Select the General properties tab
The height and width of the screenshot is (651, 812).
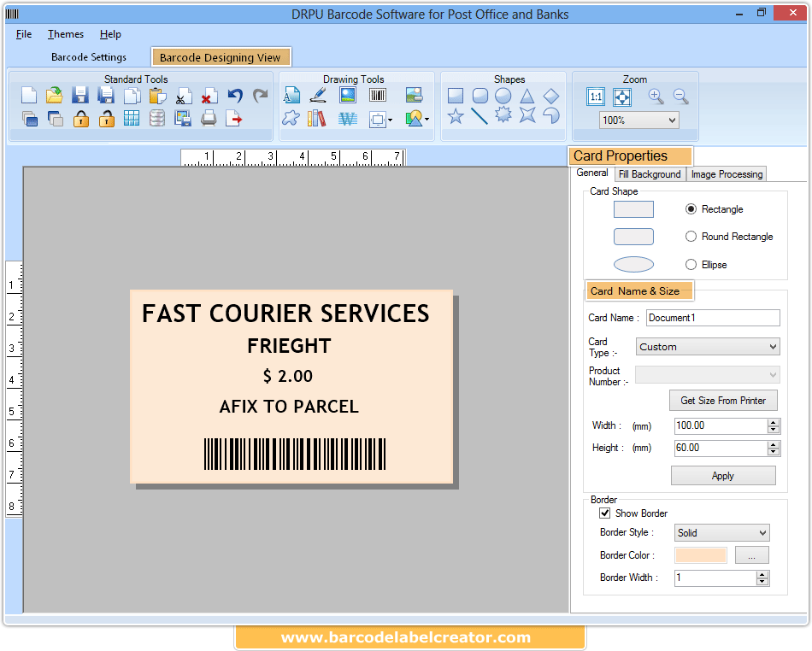592,173
